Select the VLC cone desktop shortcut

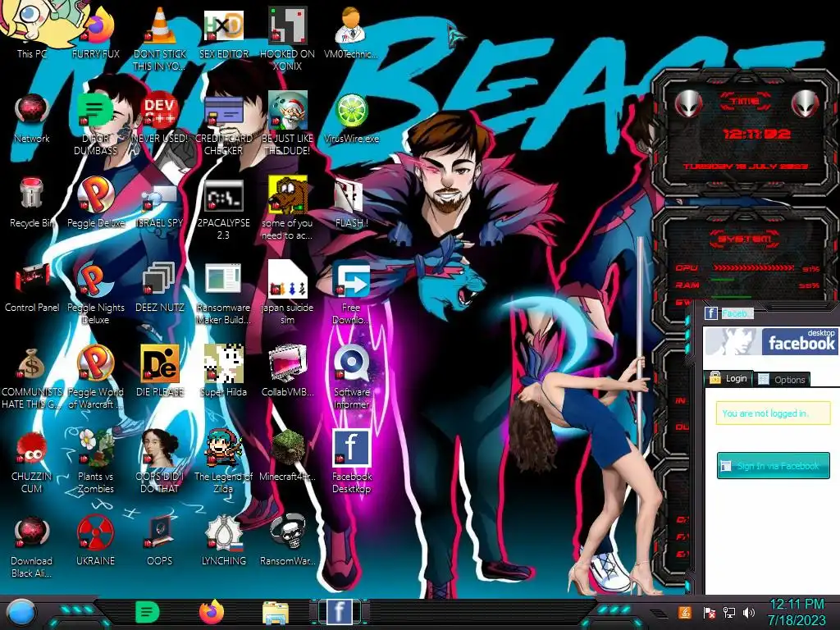160,38
